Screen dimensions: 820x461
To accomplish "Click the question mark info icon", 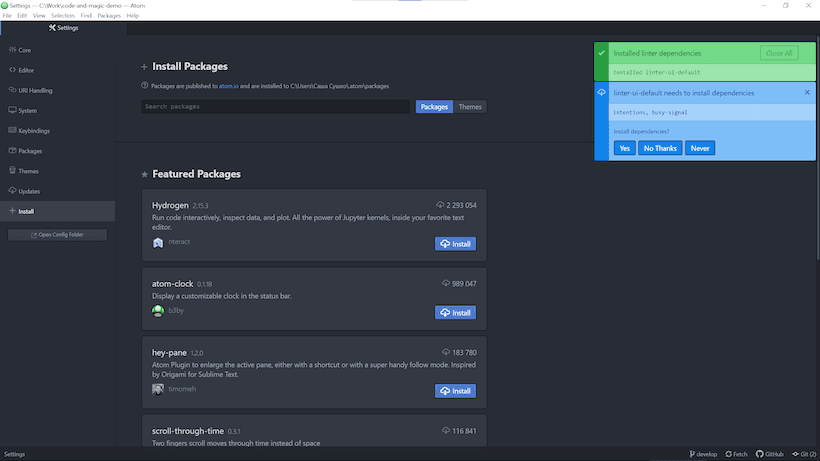I will (145, 85).
